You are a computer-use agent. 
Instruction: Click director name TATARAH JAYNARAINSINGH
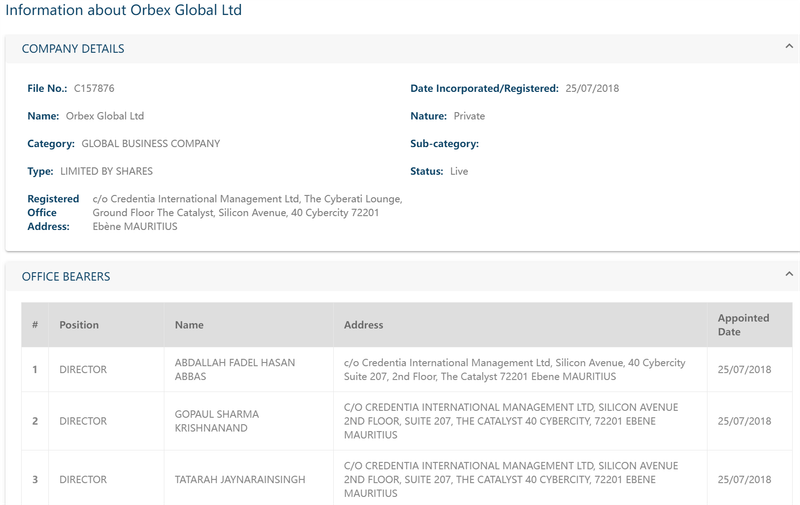coord(240,479)
